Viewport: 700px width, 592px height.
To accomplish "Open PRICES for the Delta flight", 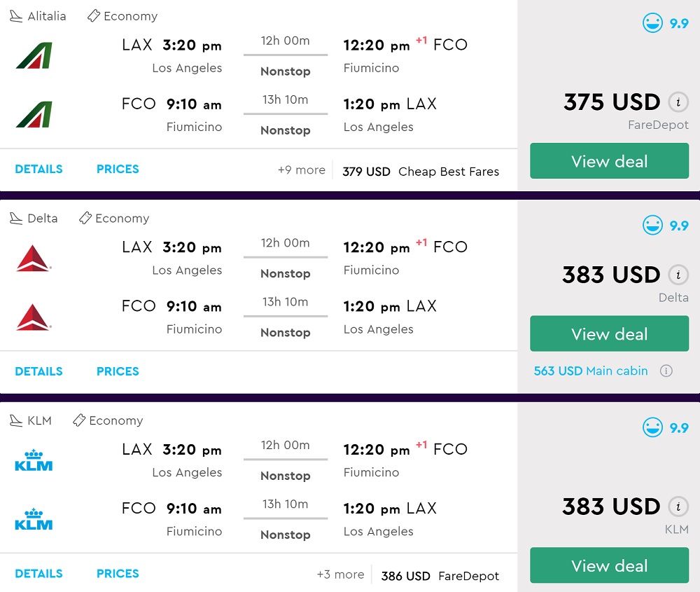I will tap(118, 371).
